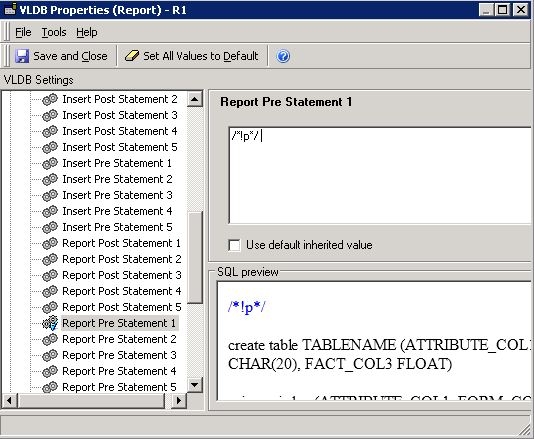Click the tree's scroll down arrow
The width and height of the screenshot is (534, 439).
click(x=195, y=385)
